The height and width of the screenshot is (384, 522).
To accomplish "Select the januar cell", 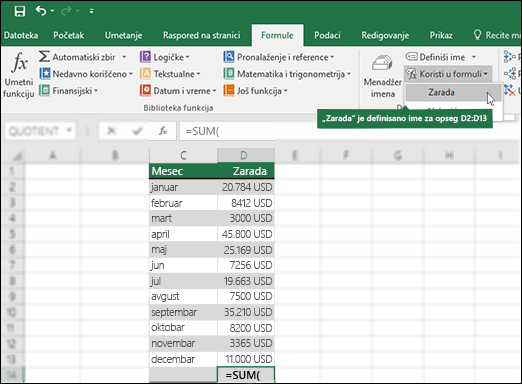I will [x=183, y=187].
